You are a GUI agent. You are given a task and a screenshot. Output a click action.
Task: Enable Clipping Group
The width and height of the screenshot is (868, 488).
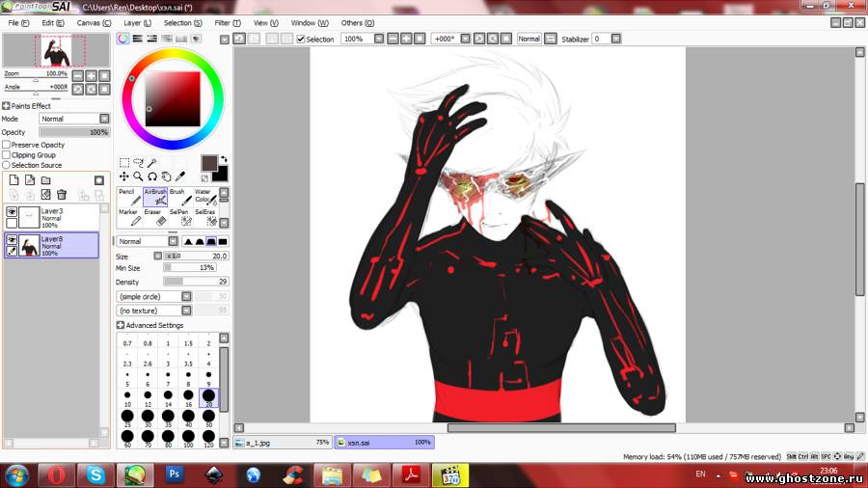click(7, 155)
